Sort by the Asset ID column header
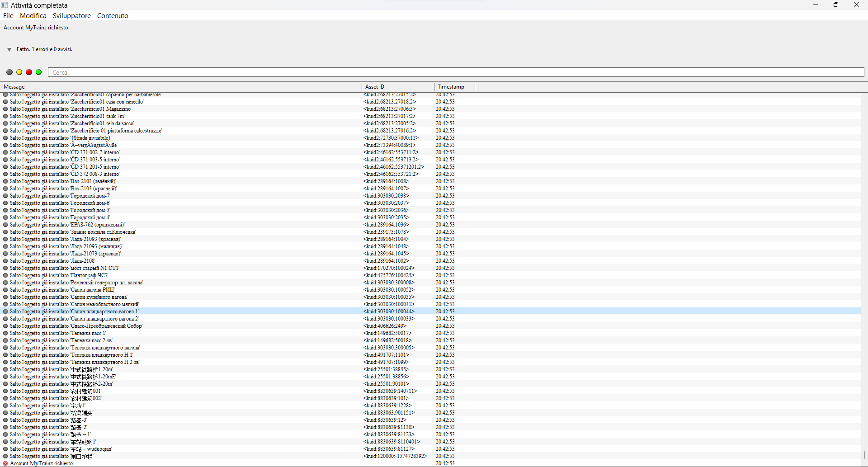The height and width of the screenshot is (467, 868). point(398,87)
